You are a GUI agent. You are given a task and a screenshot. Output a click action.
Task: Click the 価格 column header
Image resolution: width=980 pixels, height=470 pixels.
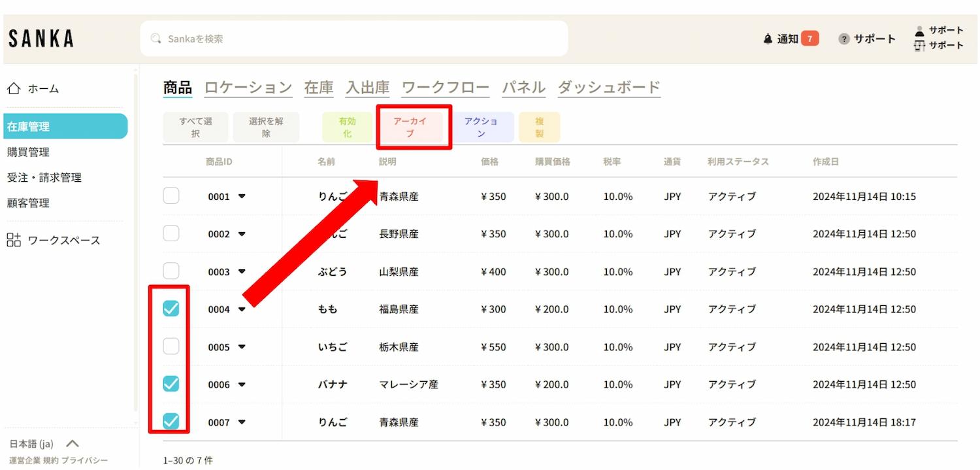[x=489, y=161]
